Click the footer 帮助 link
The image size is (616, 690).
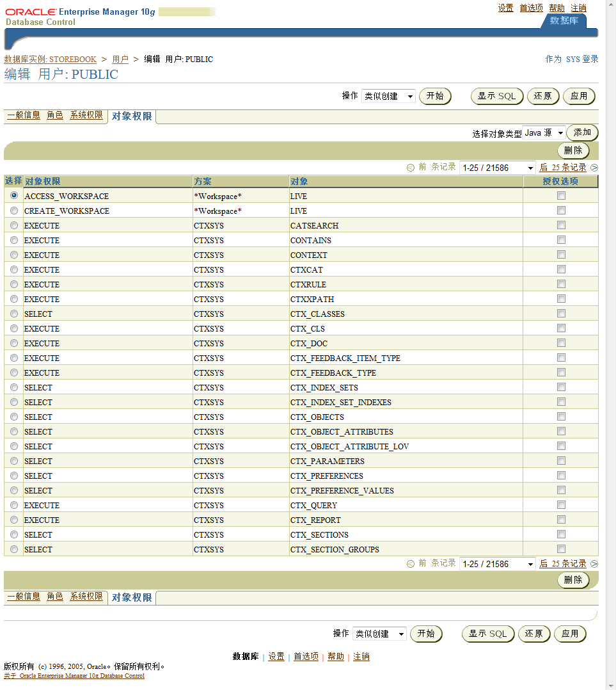point(336,657)
